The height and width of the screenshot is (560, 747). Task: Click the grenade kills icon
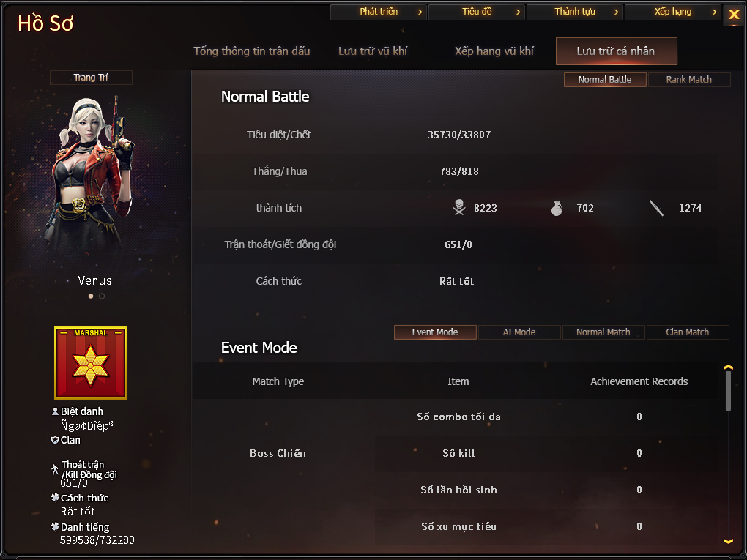pyautogui.click(x=557, y=208)
